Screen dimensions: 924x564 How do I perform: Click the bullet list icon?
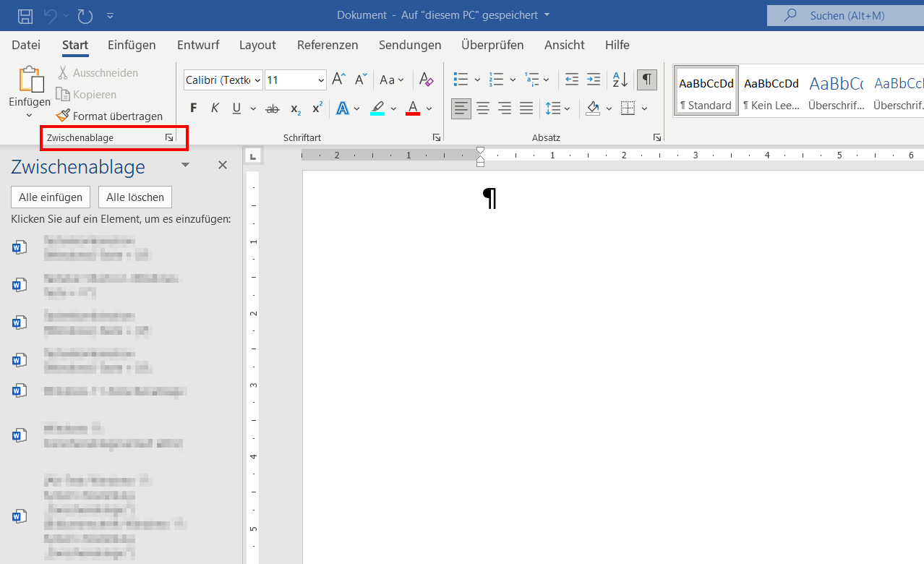pyautogui.click(x=460, y=80)
